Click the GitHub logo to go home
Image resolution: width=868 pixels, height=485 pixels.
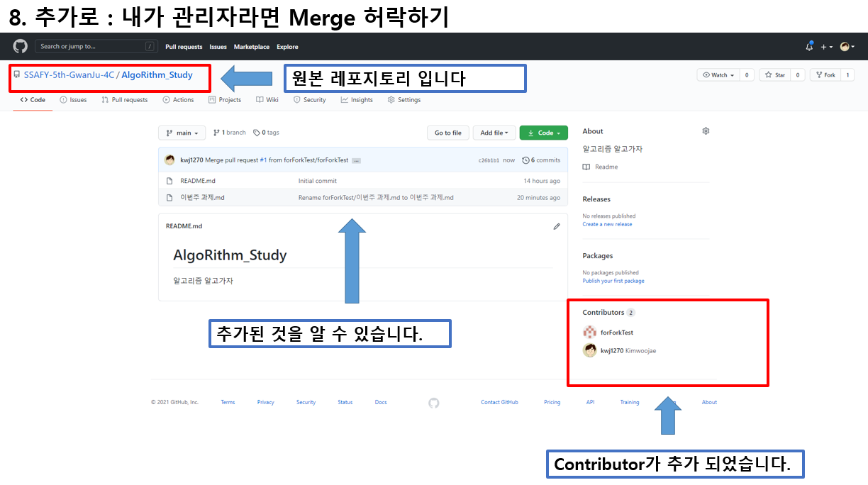pyautogui.click(x=20, y=47)
